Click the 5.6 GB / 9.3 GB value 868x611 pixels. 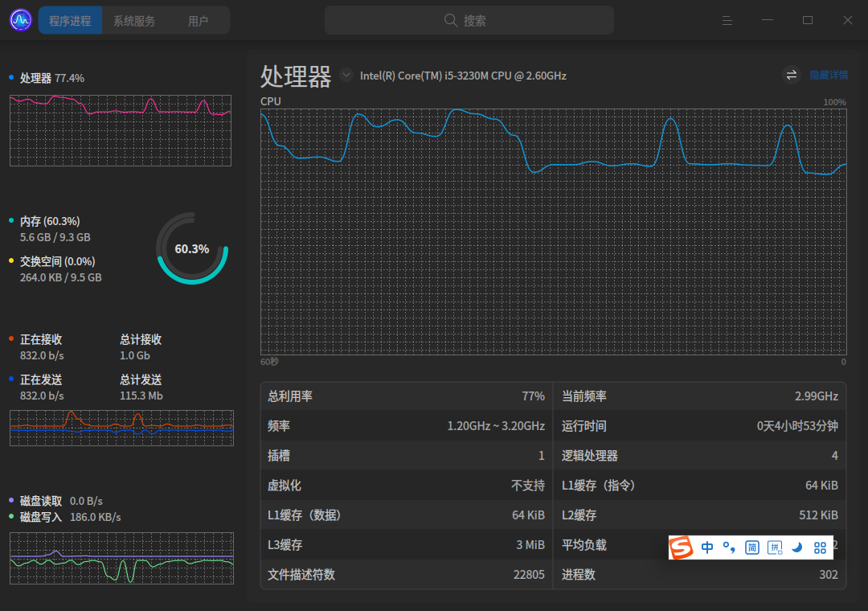coord(55,238)
